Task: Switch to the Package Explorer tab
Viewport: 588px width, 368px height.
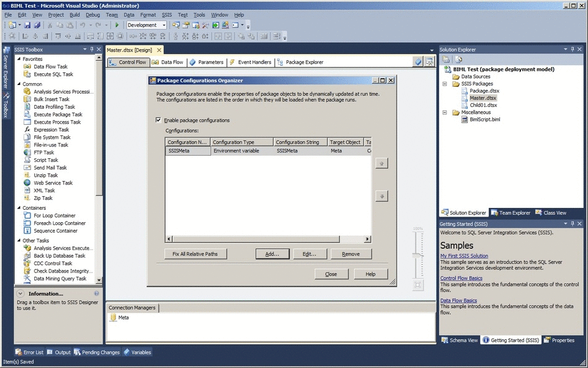Action: click(300, 62)
